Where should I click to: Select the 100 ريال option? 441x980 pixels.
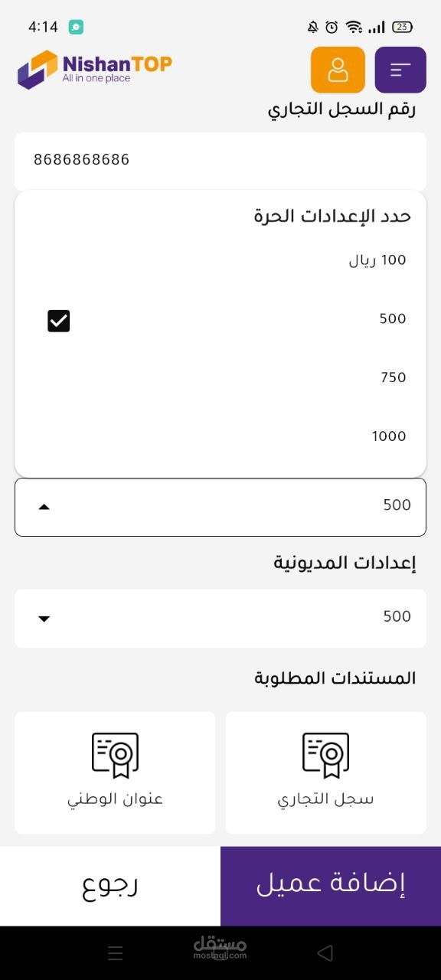(x=220, y=260)
